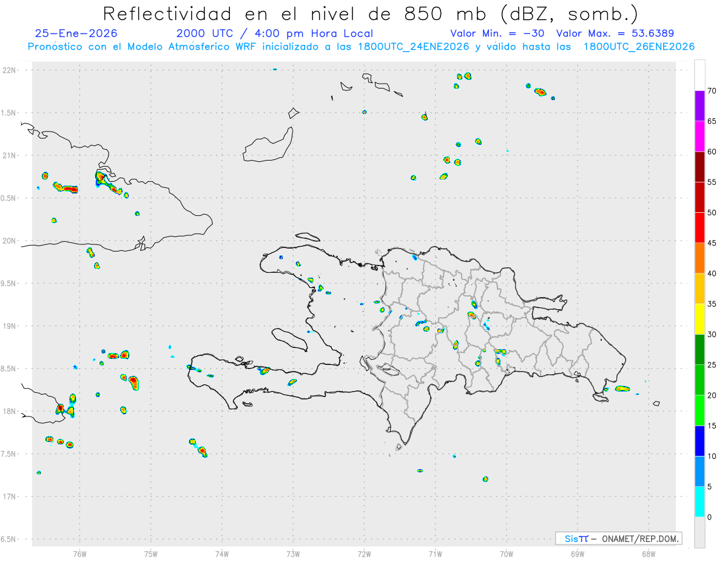
Task: Pick the purple 65–70 dBZ colorbar segment
Action: pyautogui.click(x=699, y=106)
